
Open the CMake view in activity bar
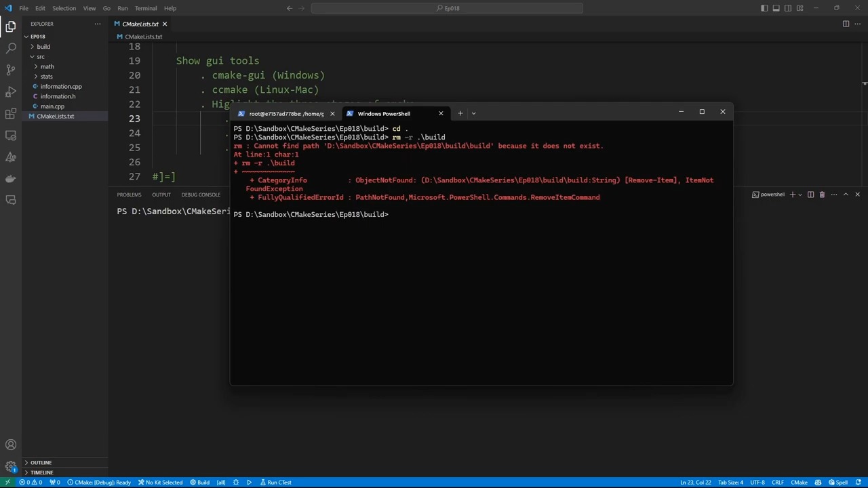[11, 157]
